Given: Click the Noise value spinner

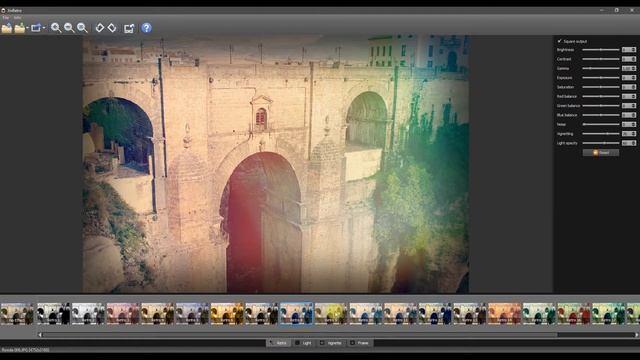Looking at the screenshot, I should 629,124.
